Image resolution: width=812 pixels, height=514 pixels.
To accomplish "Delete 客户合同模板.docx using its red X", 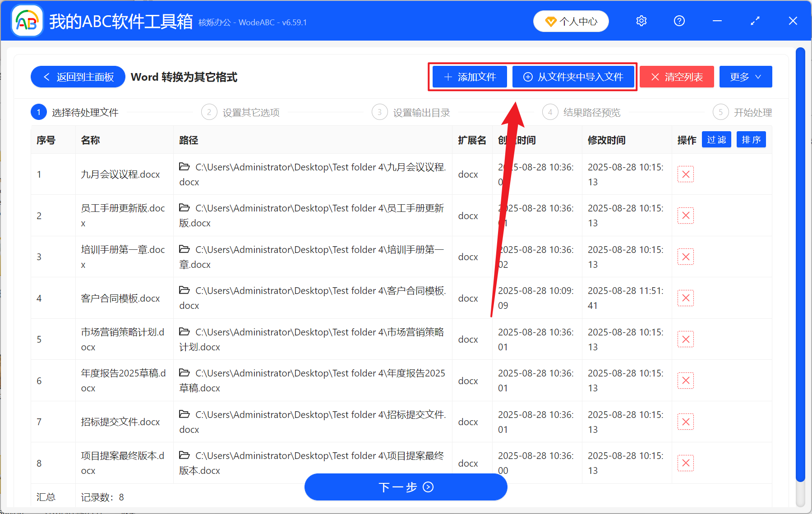I will point(685,298).
